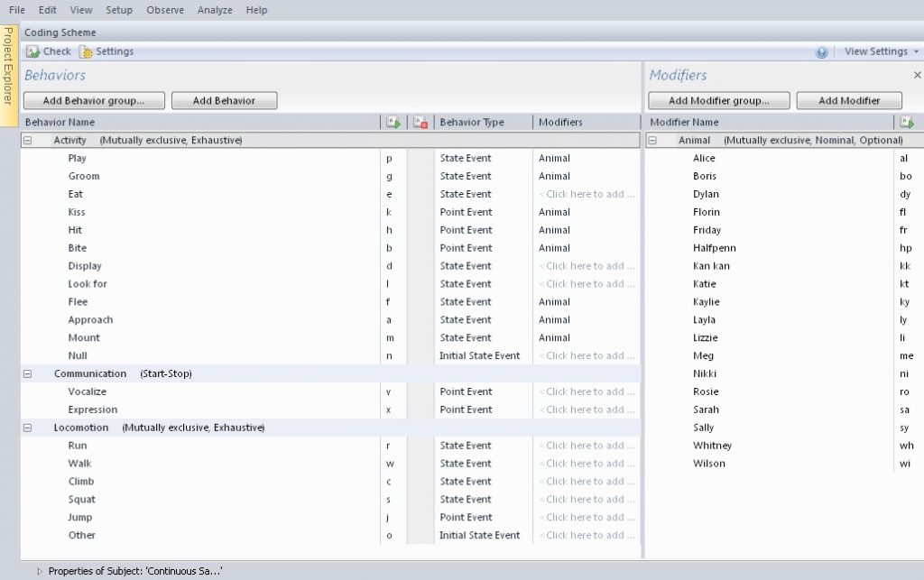Open the Settings toolbar icon

86,51
